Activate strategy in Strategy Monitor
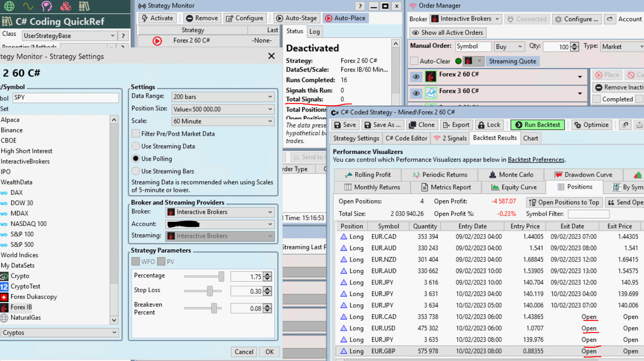Viewport: 644px width, 361px height. point(157,18)
